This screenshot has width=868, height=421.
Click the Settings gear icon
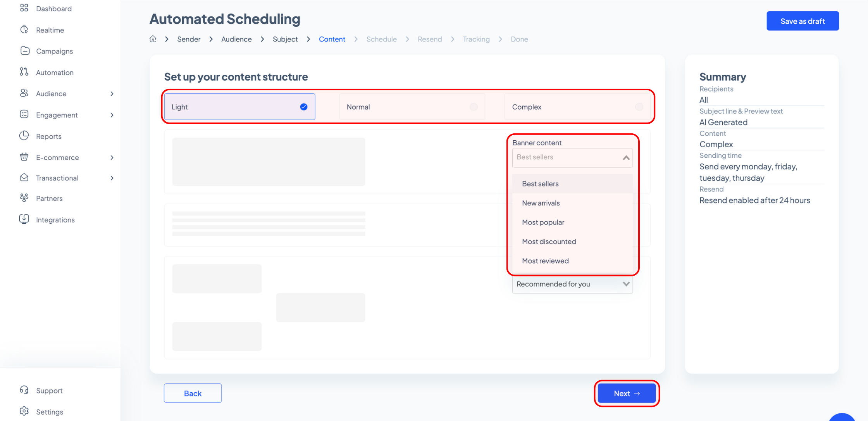[x=24, y=411]
